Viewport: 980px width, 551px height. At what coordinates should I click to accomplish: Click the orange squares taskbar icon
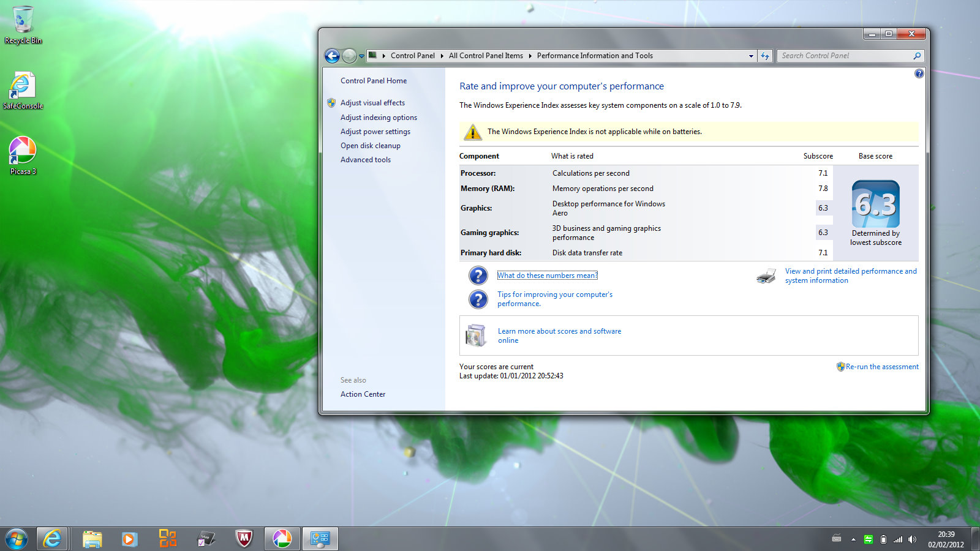pyautogui.click(x=167, y=539)
